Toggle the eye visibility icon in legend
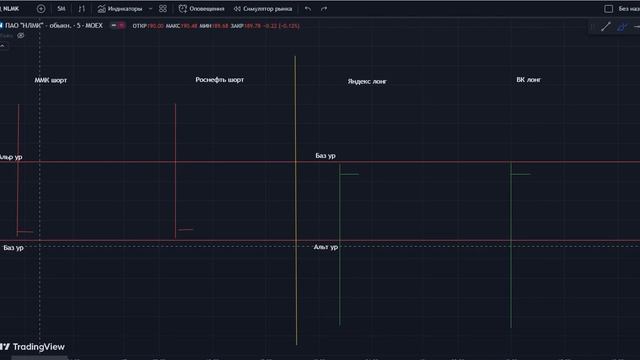The width and height of the screenshot is (640, 360). (20, 36)
